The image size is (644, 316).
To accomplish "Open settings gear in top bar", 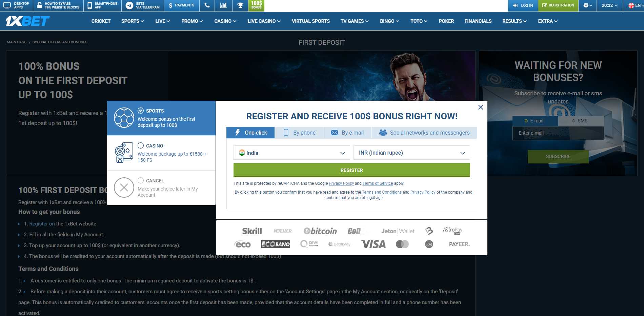I will 588,5.
